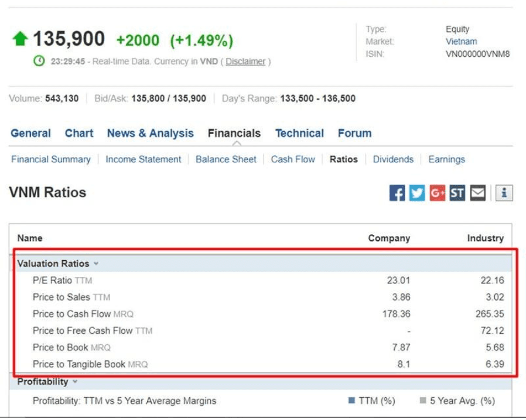Open the Forum tab

354,133
